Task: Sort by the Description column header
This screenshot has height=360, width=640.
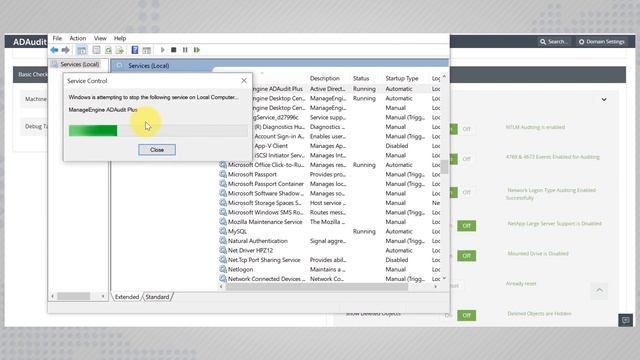Action: click(325, 78)
